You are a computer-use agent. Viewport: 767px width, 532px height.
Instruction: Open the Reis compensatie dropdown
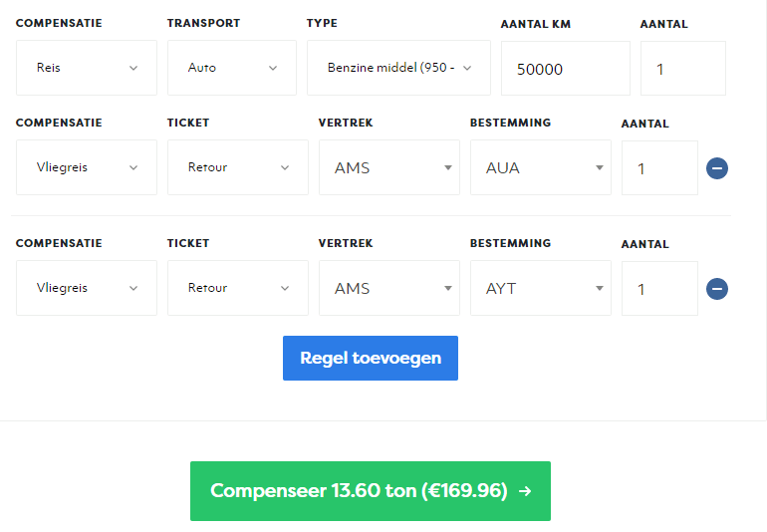86,68
